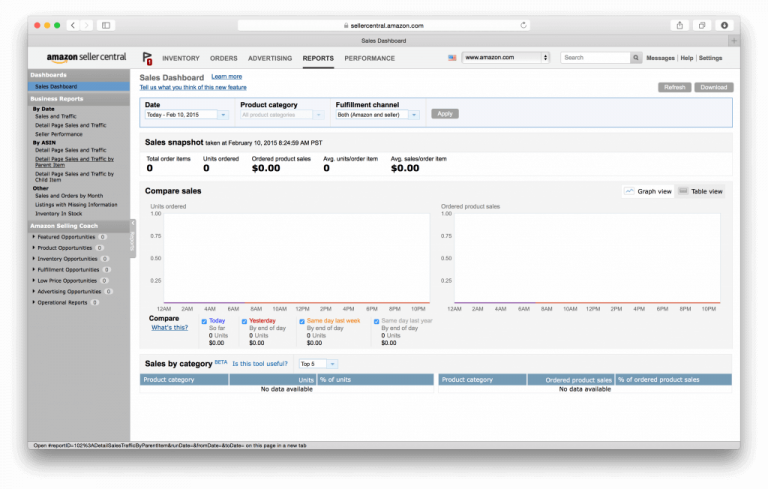Click Safari's share icon
The image size is (768, 489).
680,25
